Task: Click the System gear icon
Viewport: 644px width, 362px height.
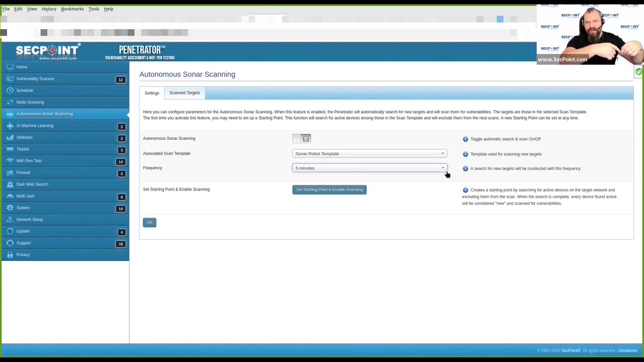Action: tap(10, 208)
